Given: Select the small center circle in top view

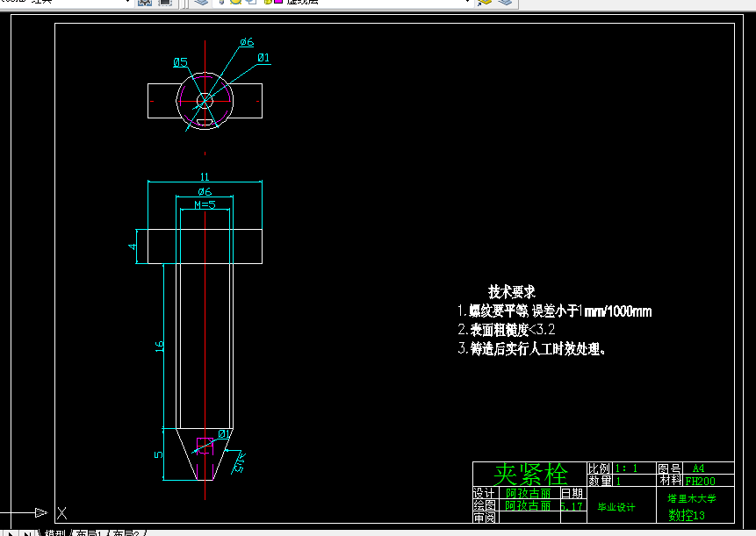Looking at the screenshot, I should coord(205,101).
